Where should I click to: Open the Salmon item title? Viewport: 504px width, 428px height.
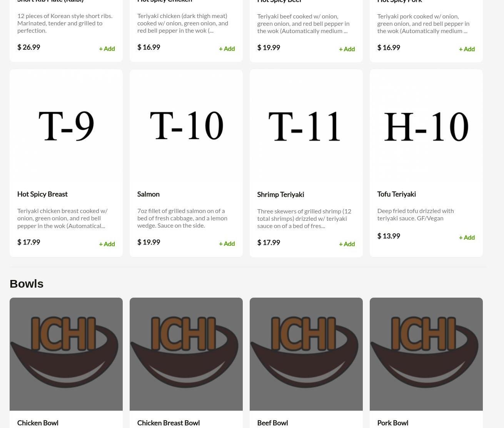click(149, 194)
